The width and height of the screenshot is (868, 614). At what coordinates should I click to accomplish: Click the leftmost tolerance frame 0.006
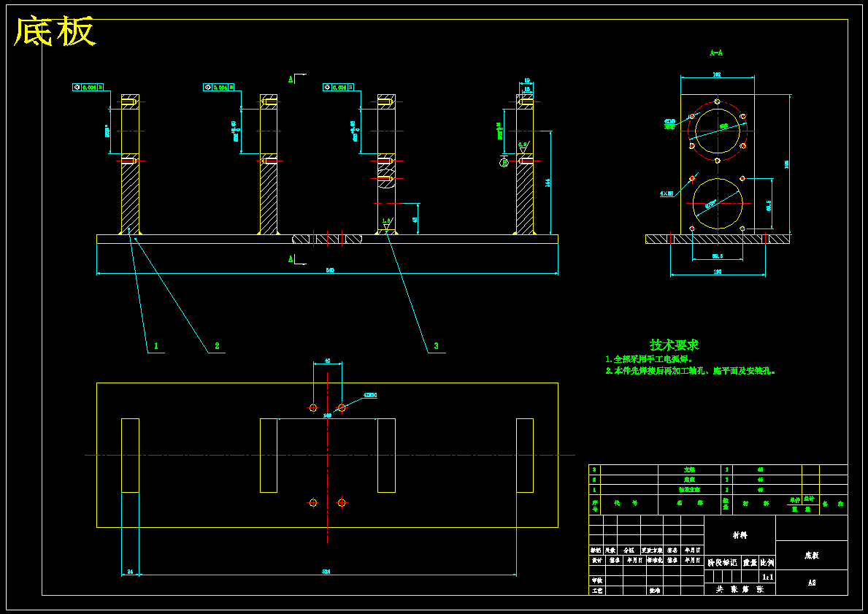tap(88, 87)
